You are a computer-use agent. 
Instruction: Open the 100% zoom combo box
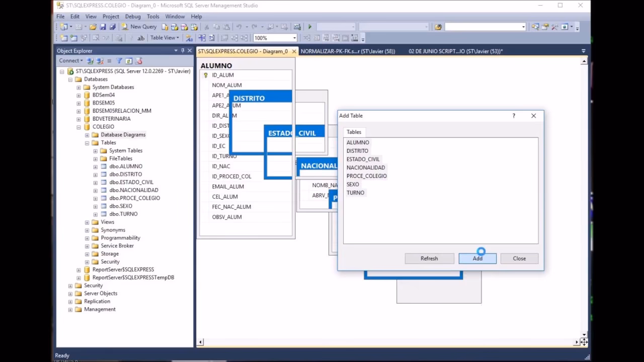[x=275, y=38]
